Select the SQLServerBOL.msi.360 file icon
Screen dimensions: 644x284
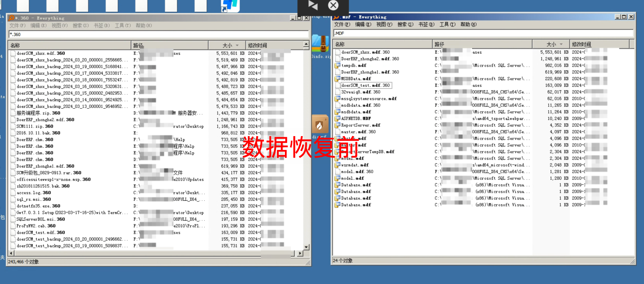[13, 219]
